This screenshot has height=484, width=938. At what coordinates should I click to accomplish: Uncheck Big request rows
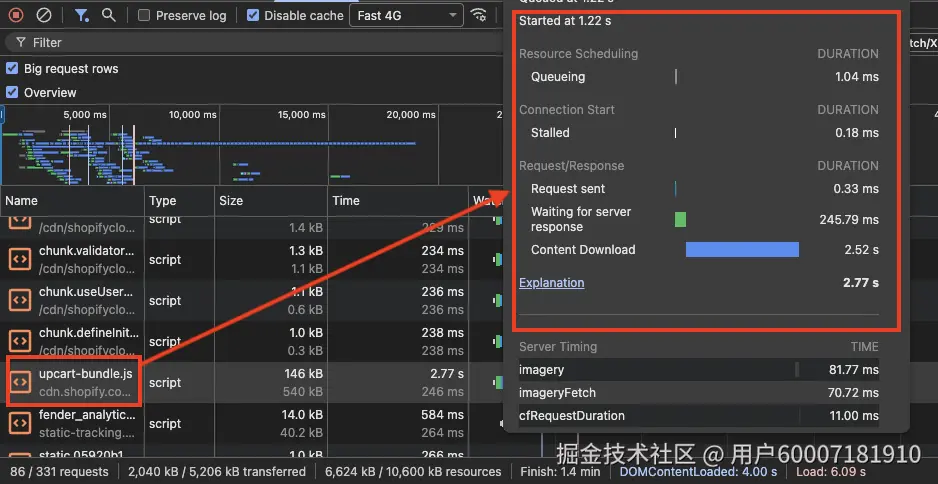[x=12, y=68]
